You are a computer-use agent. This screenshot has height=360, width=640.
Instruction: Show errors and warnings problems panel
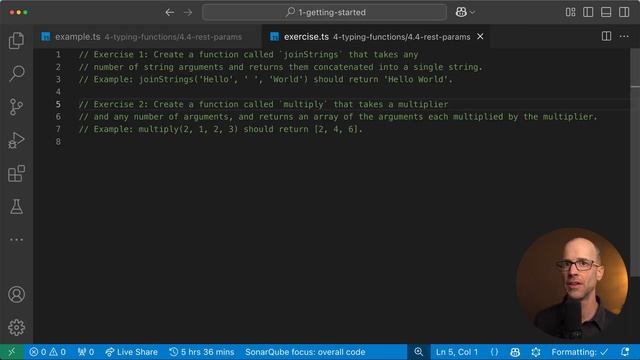[x=47, y=352]
